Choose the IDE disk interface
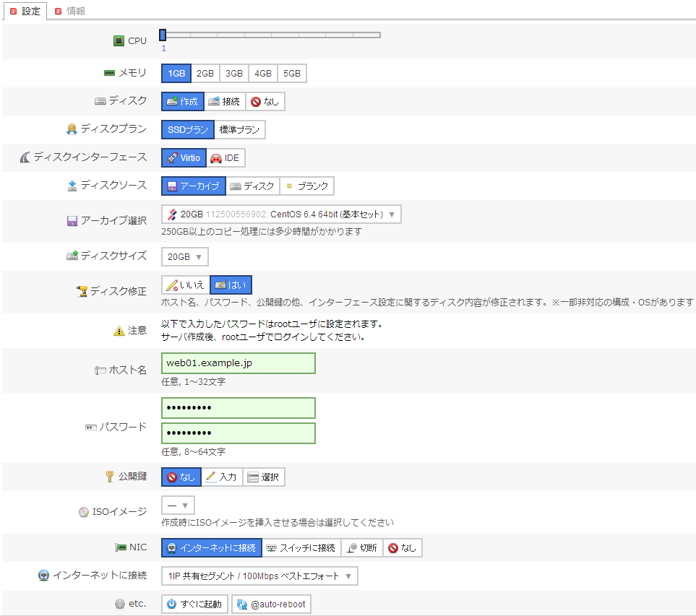 [225, 158]
